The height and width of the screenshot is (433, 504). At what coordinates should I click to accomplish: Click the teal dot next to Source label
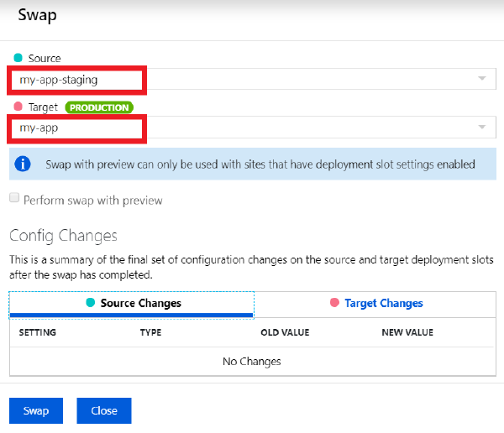point(18,58)
